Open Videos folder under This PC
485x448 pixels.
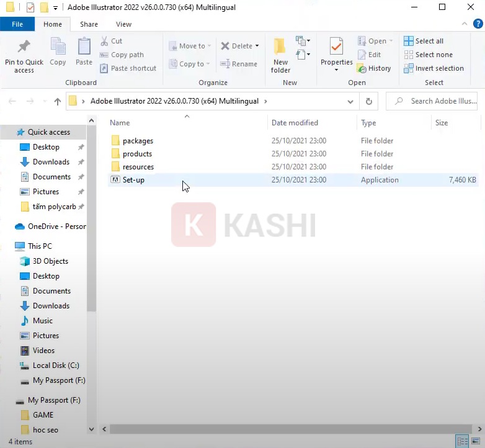(43, 350)
